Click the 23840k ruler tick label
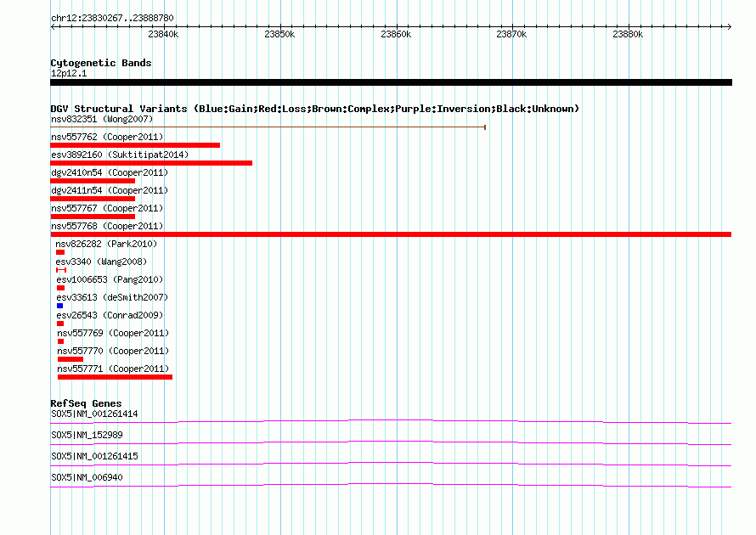756x535 pixels. 163,34
